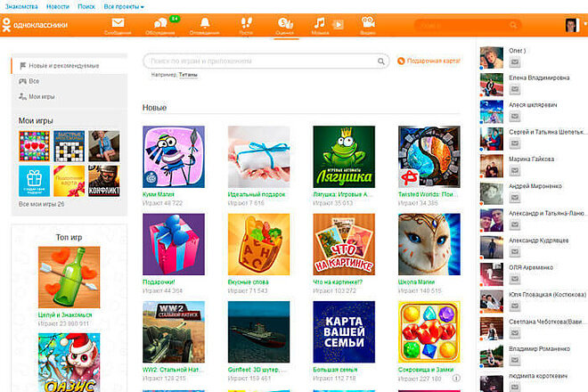Open the Школа Магии game title

[416, 282]
